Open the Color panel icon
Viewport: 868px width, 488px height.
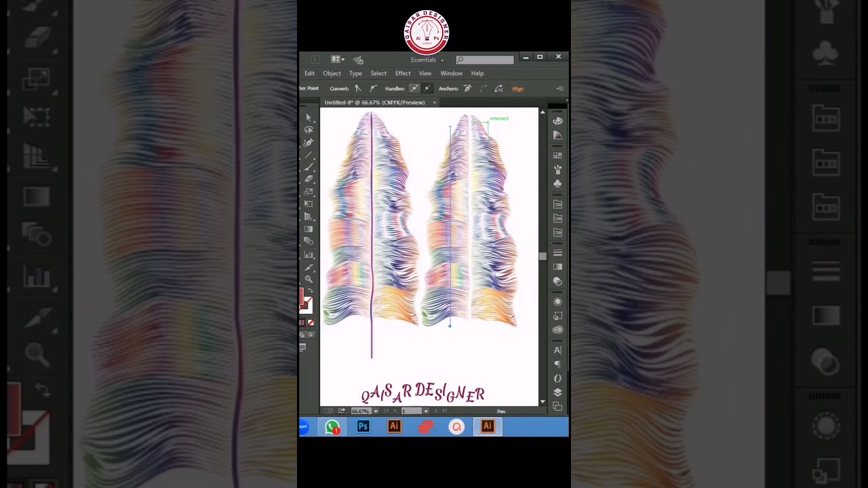point(557,121)
